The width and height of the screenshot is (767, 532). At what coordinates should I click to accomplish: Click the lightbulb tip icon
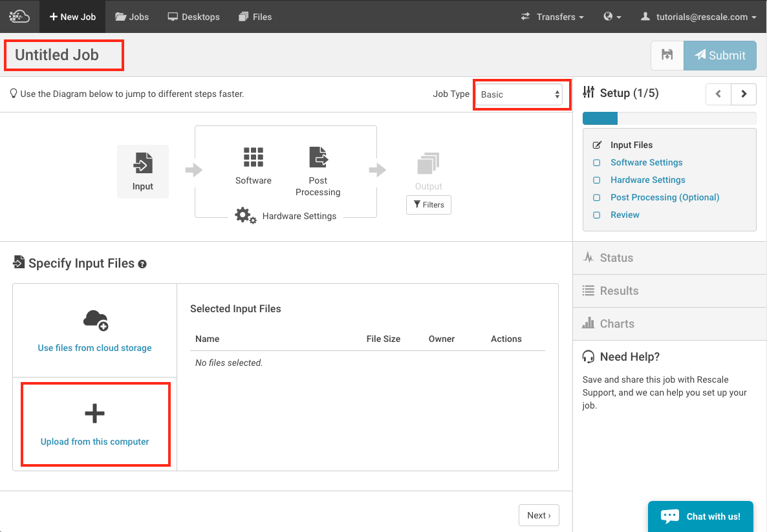(14, 93)
